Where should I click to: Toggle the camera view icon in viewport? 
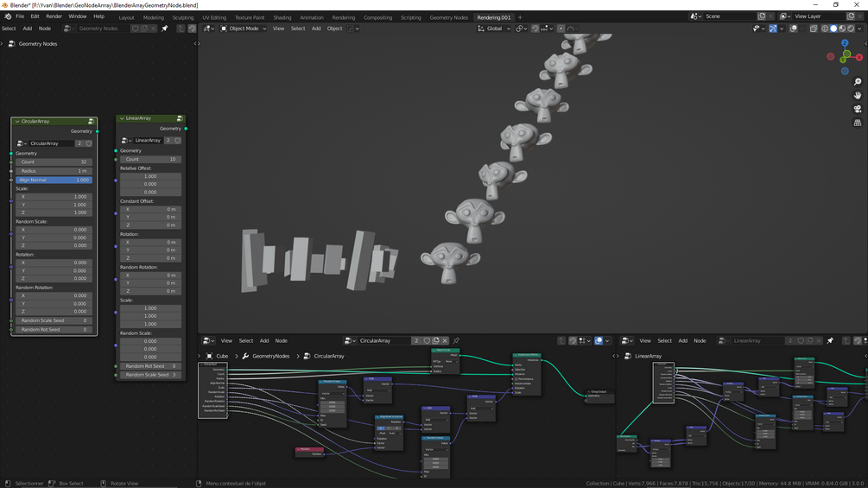(x=858, y=109)
